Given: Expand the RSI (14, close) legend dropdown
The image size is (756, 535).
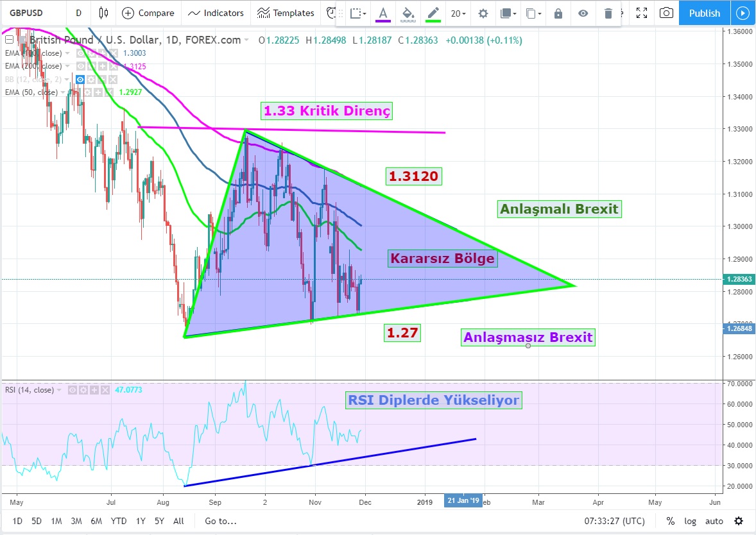Looking at the screenshot, I should (x=60, y=389).
